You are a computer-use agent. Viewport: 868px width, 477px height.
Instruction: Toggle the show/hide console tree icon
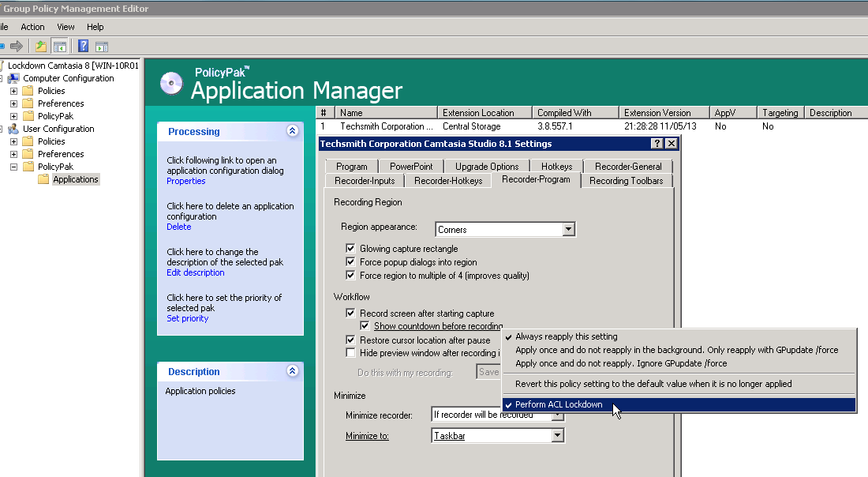[60, 47]
